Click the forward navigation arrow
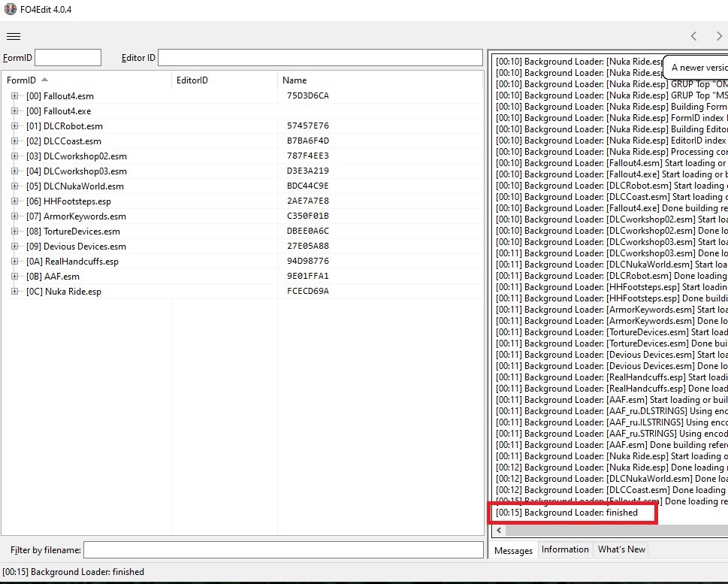Screen dimensions: 728x584 click(x=718, y=36)
